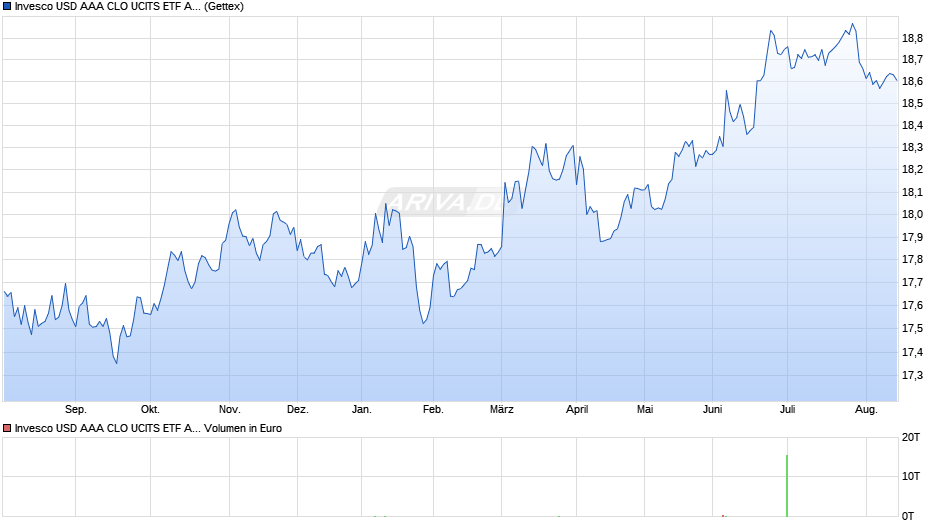Click the 18,0 price axis value

(912, 215)
